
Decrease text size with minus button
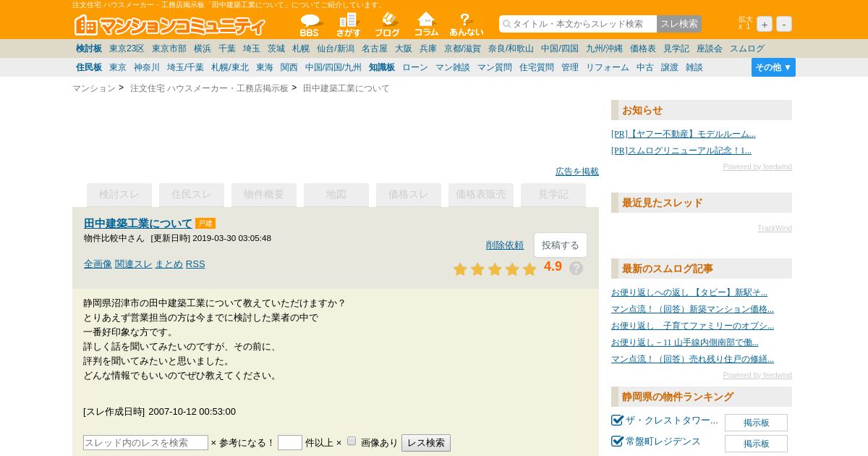pyautogui.click(x=784, y=24)
